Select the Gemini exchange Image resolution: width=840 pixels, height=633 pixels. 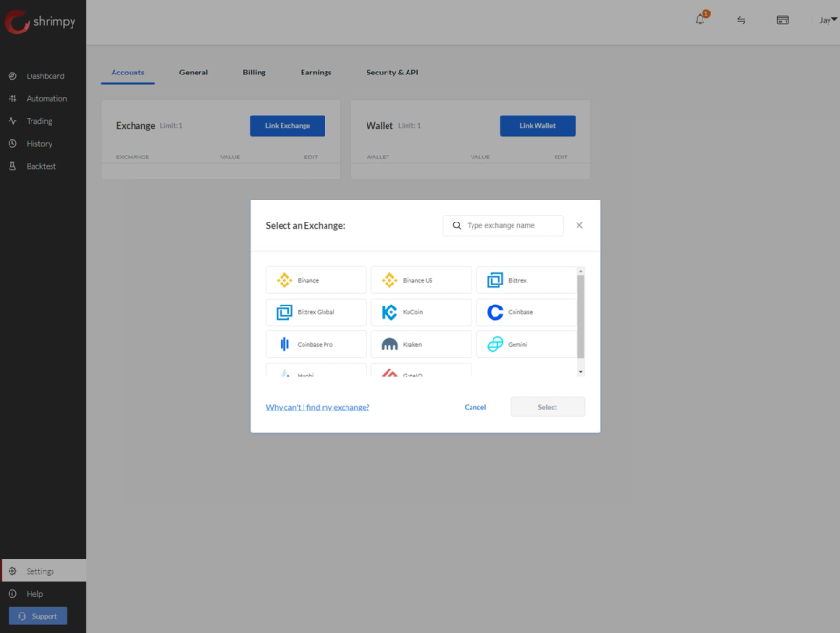[x=527, y=344]
